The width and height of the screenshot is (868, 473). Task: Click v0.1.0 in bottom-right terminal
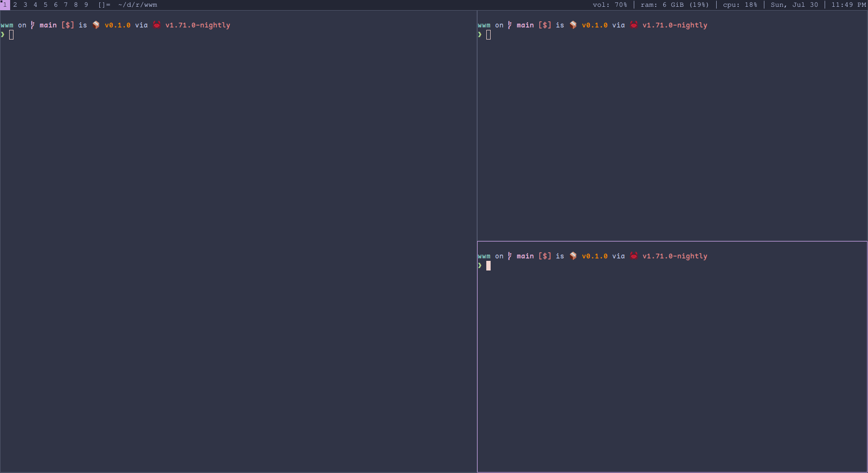595,256
